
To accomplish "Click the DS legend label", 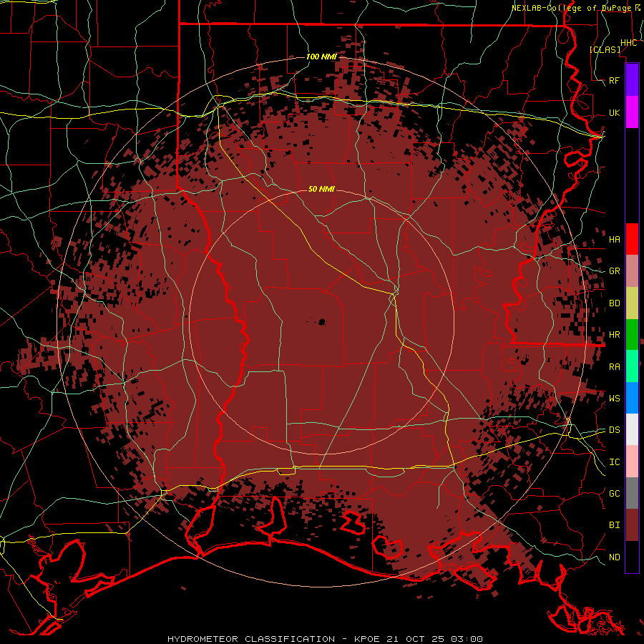I will tap(614, 430).
